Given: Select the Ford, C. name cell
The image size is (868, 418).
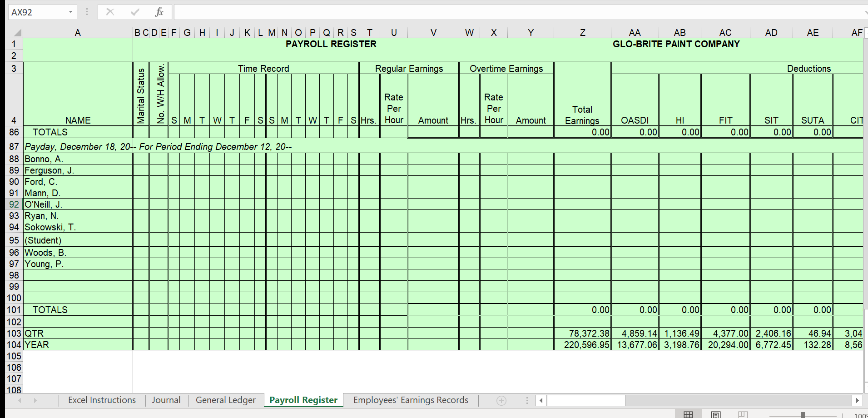Looking at the screenshot, I should pos(78,182).
